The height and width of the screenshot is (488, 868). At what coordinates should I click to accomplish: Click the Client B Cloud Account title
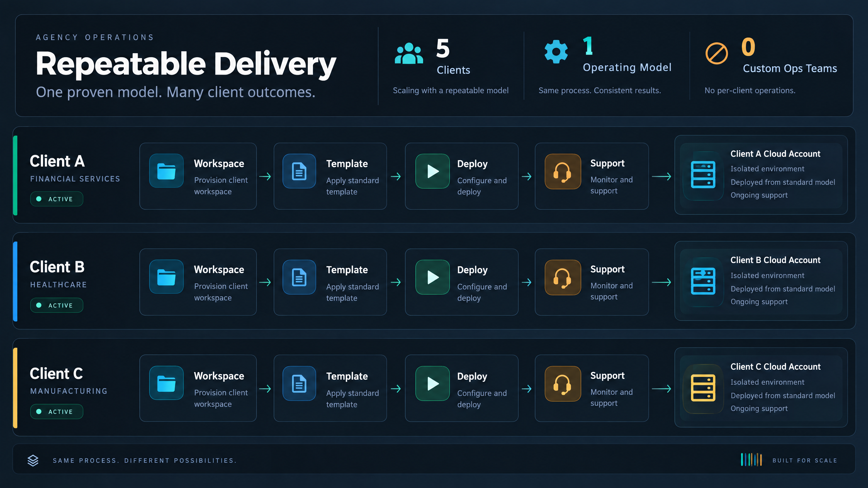coord(775,260)
